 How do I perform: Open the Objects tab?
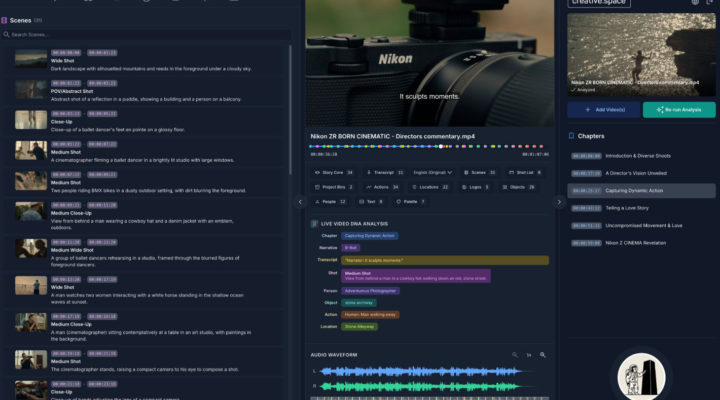pyautogui.click(x=518, y=187)
